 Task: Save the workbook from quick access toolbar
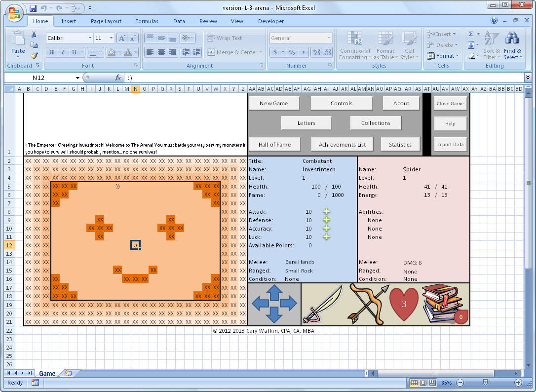[x=33, y=7]
